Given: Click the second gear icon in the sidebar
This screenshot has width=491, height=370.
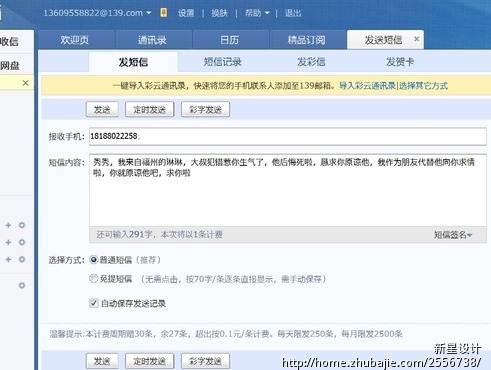Looking at the screenshot, I should (22, 242).
